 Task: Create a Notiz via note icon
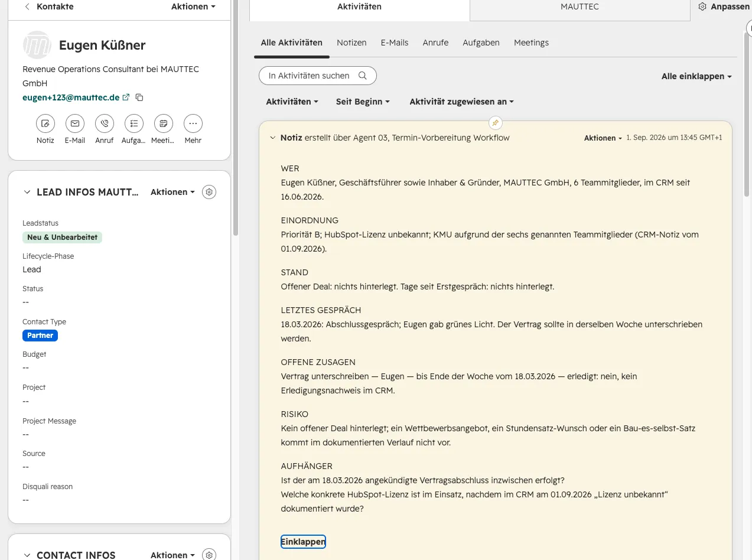coord(45,123)
